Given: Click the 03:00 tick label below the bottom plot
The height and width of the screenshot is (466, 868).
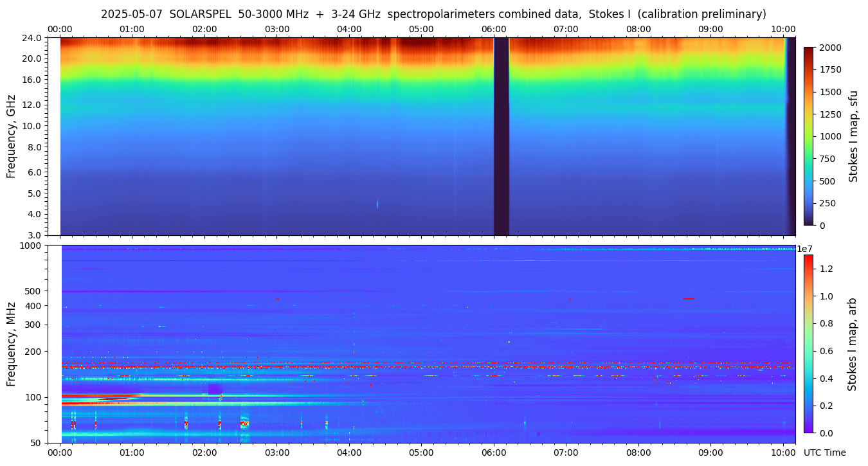Looking at the screenshot, I should pyautogui.click(x=277, y=453).
